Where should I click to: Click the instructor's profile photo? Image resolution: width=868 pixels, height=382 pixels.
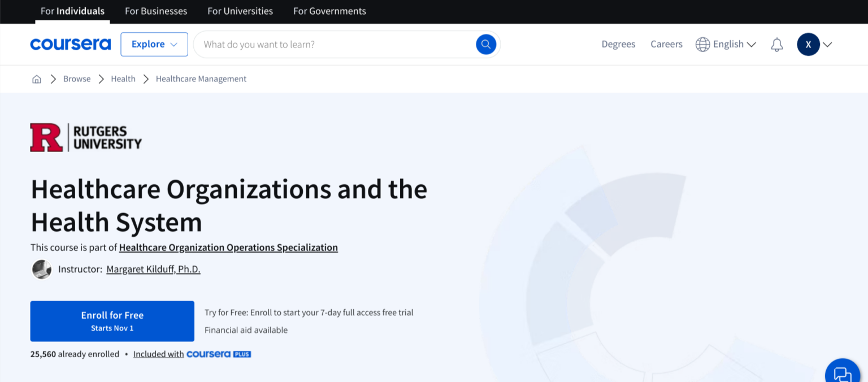click(42, 270)
